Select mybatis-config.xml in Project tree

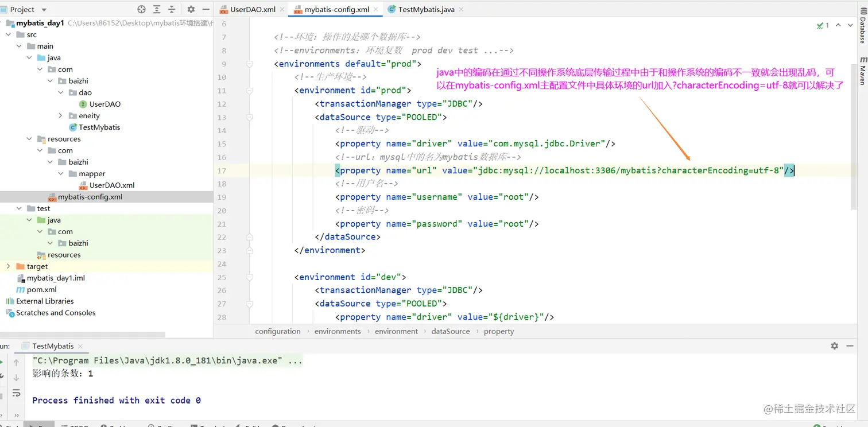tap(90, 197)
